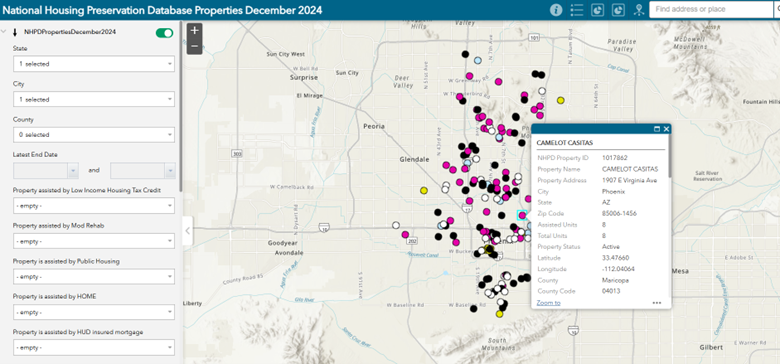Viewport: 780px width, 364px height.
Task: Select highlighted cyan-boxed property marker
Action: tap(522, 215)
